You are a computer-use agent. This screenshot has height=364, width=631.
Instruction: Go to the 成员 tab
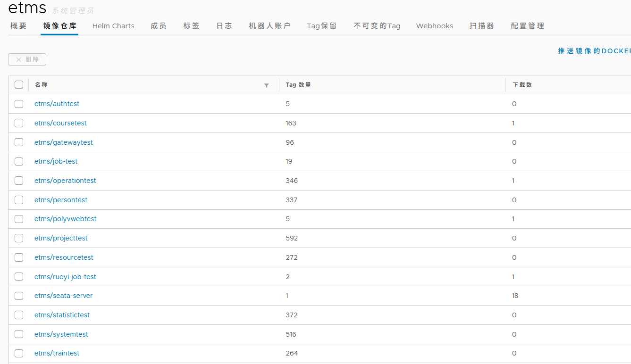[x=159, y=26]
